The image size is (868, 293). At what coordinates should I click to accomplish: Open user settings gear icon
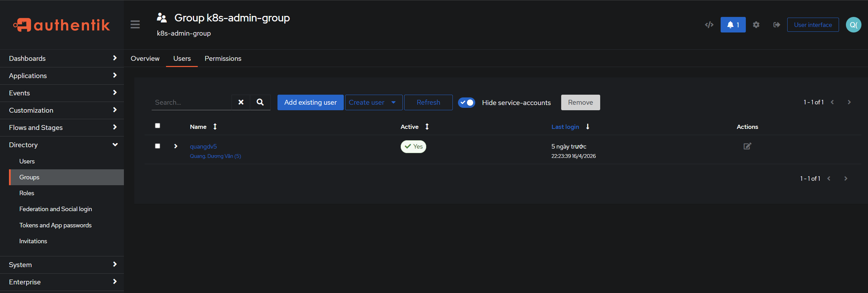(x=756, y=25)
